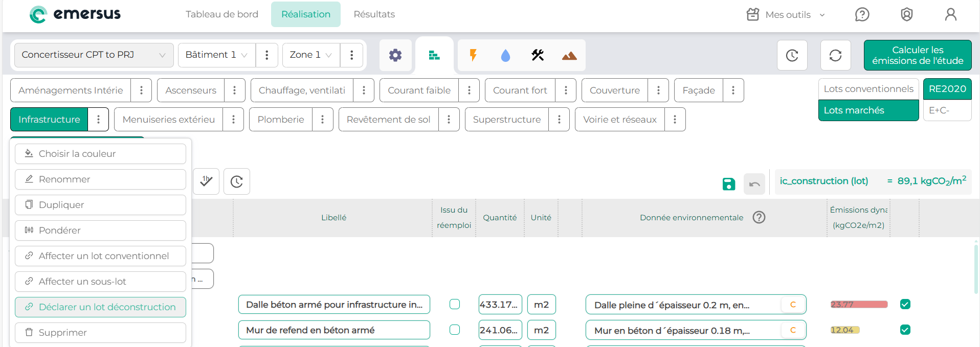Viewport: 980px width, 347px height.
Task: Select the Menuiseries extérieu lot button
Action: pos(169,120)
